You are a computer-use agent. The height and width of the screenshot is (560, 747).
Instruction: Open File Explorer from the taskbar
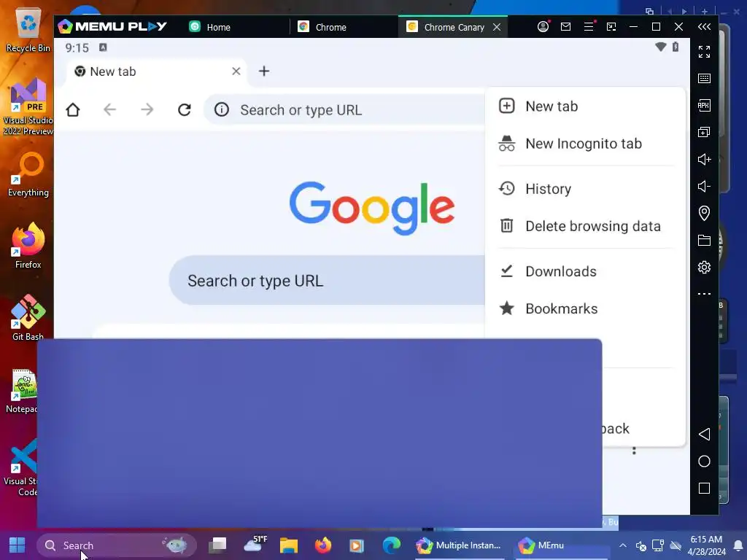[289, 545]
